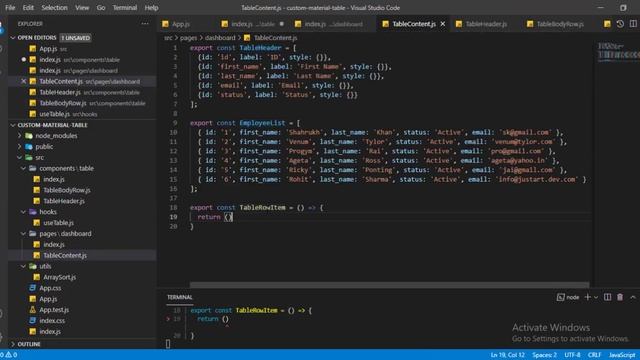This screenshot has height=360, width=640.
Task: Open index.css in file tree
Action: (52, 321)
